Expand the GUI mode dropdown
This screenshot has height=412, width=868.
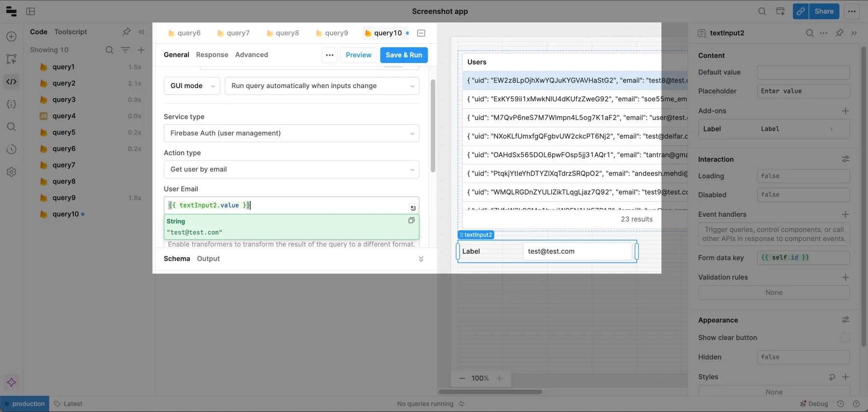192,86
